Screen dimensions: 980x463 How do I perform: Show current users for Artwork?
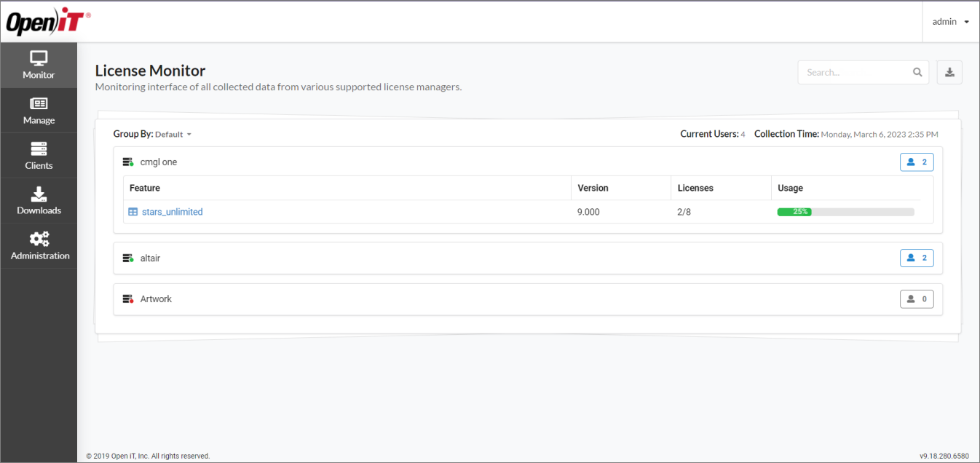coord(917,298)
